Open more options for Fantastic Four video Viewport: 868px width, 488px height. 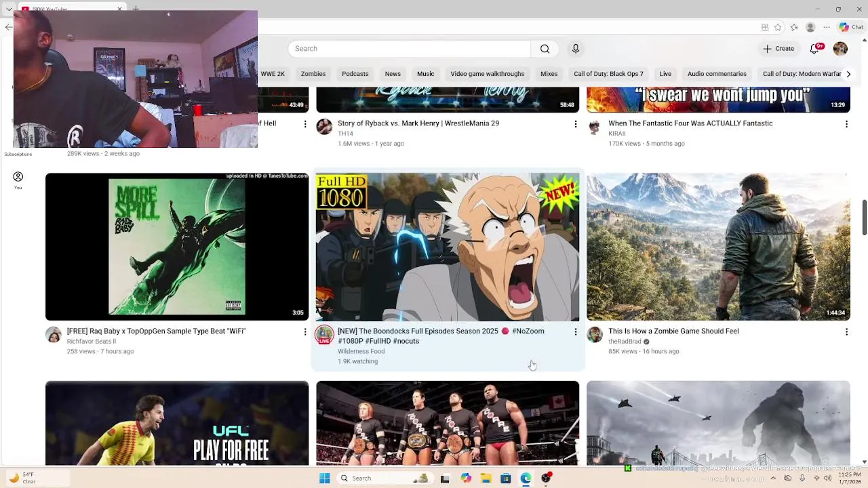click(846, 124)
